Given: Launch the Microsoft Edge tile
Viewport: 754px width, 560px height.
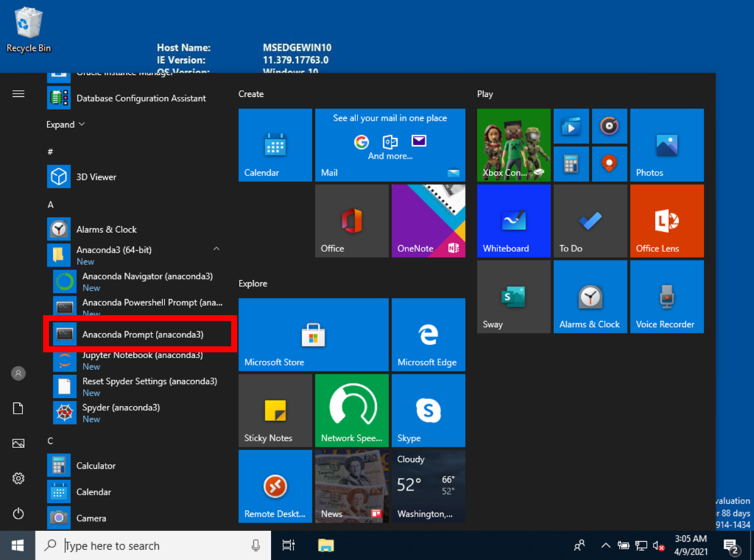Looking at the screenshot, I should [429, 335].
